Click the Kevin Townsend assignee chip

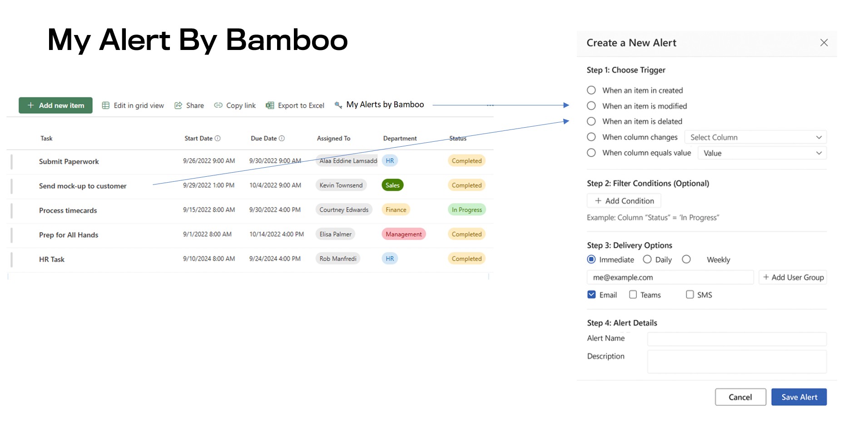(x=341, y=185)
